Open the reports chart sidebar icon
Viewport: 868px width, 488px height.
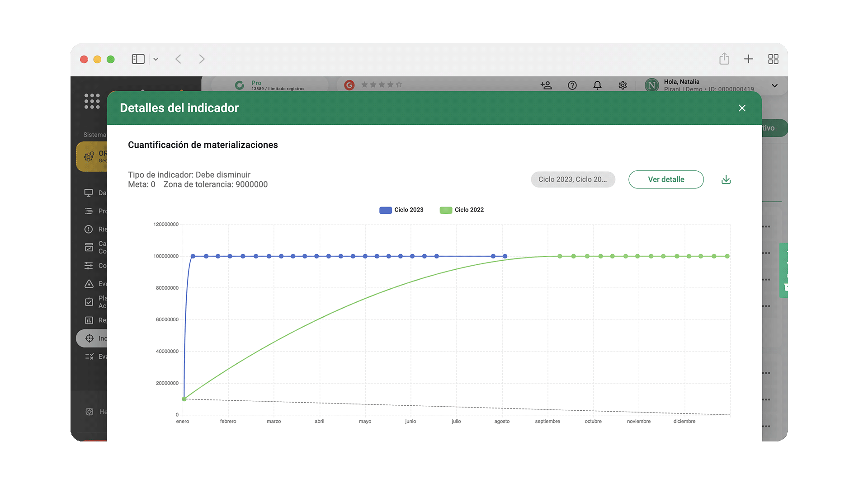89,320
